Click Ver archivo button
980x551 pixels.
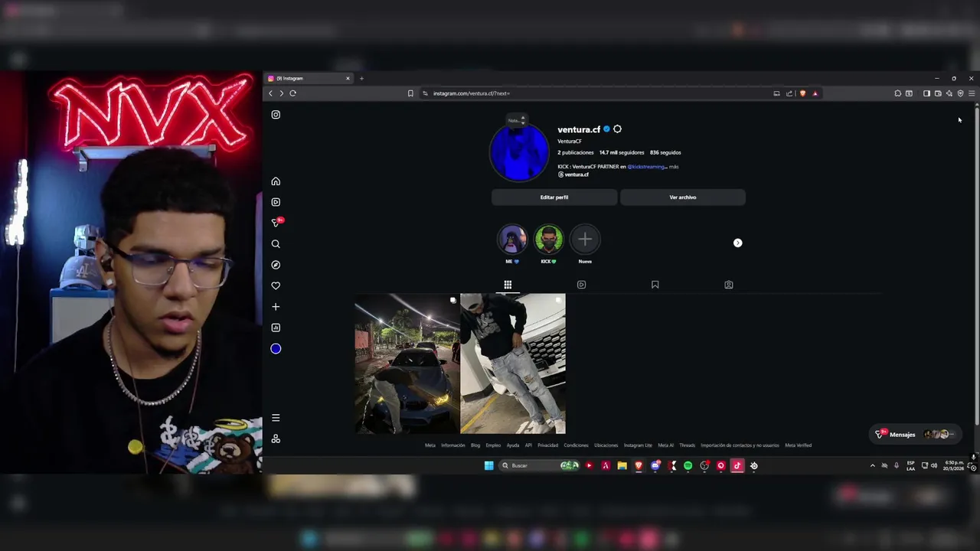683,197
